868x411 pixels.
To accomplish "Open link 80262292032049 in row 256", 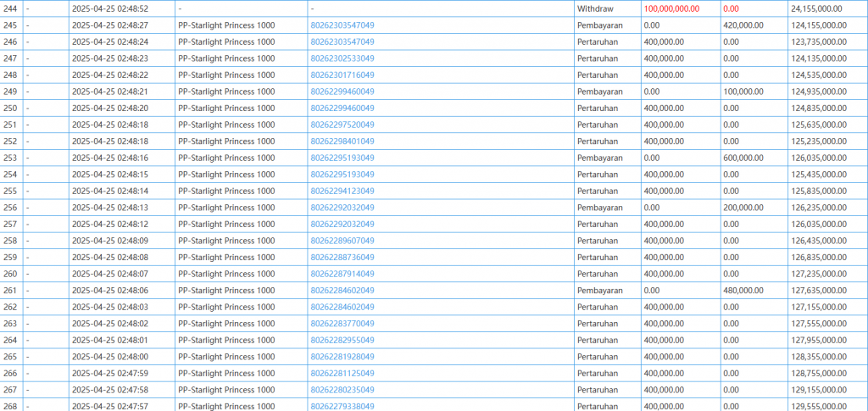I will point(342,208).
